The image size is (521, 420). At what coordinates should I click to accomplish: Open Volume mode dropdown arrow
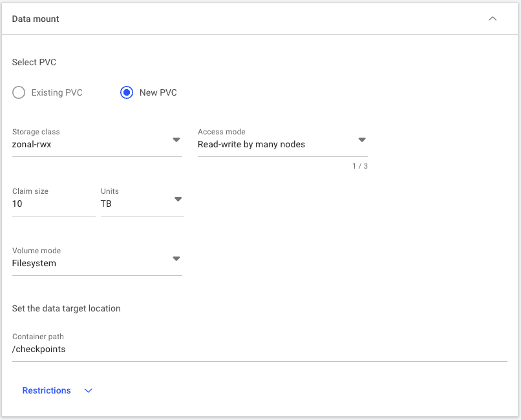point(176,258)
